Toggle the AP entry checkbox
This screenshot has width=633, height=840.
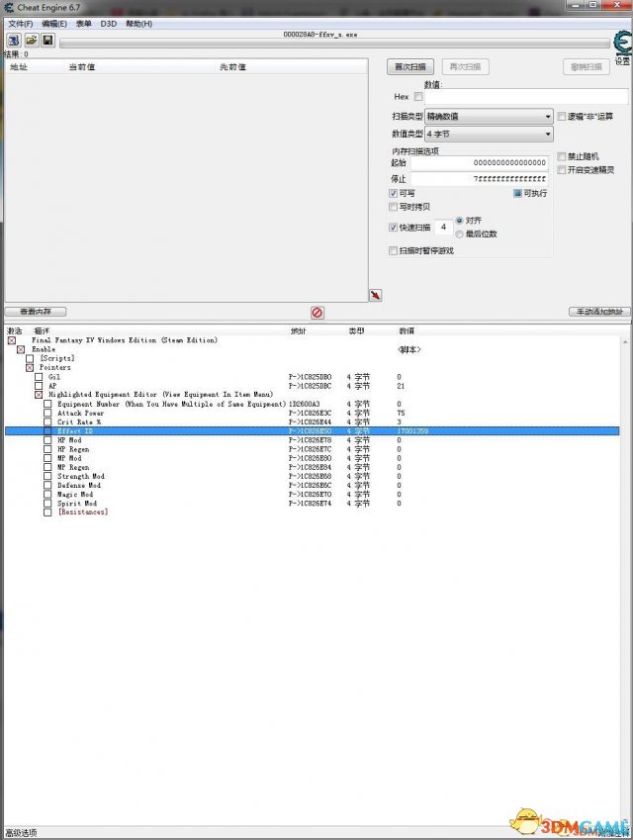tap(39, 386)
